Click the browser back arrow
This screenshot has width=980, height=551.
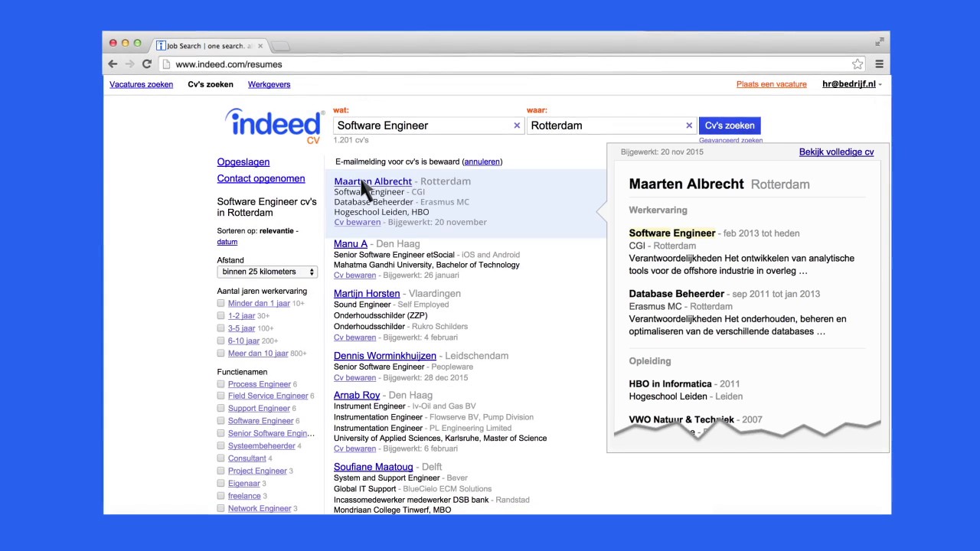click(113, 64)
